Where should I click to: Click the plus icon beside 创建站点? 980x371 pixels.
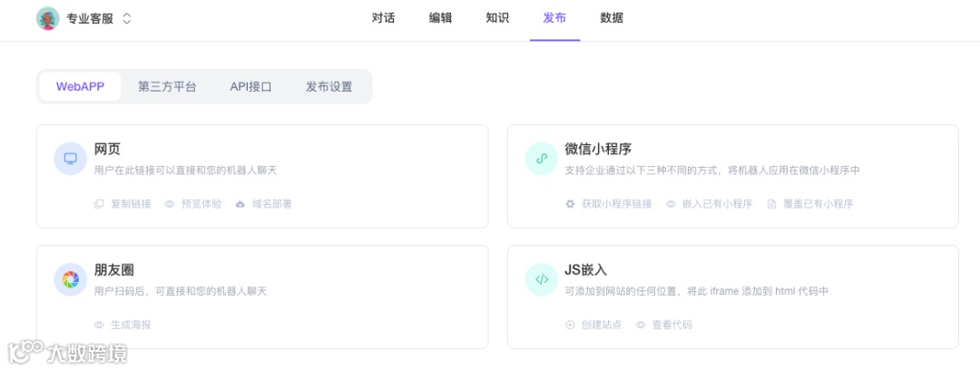570,325
